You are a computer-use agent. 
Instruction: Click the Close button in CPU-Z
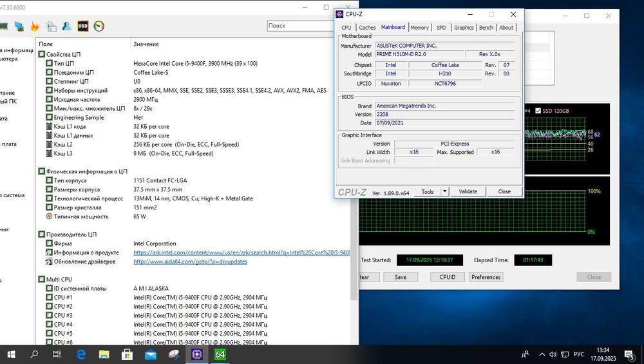click(x=504, y=191)
